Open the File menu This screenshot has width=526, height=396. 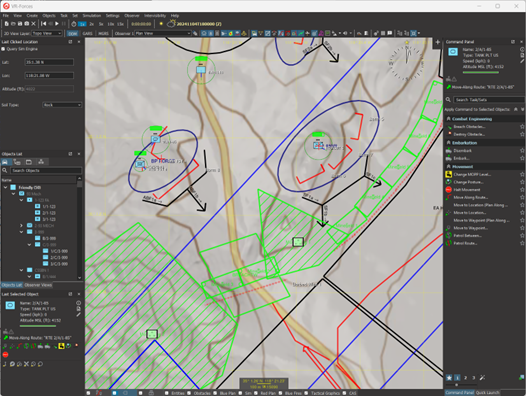(x=6, y=15)
